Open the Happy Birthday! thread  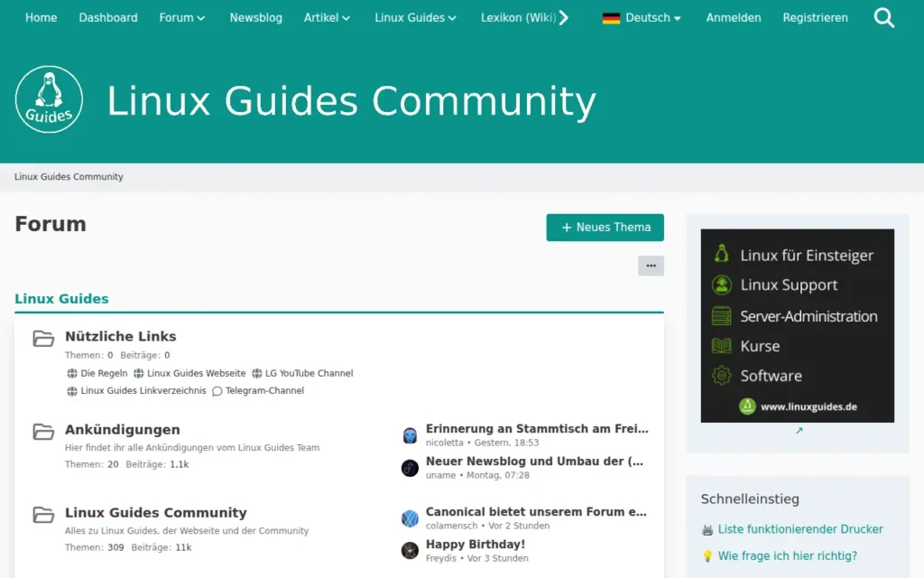pos(476,545)
